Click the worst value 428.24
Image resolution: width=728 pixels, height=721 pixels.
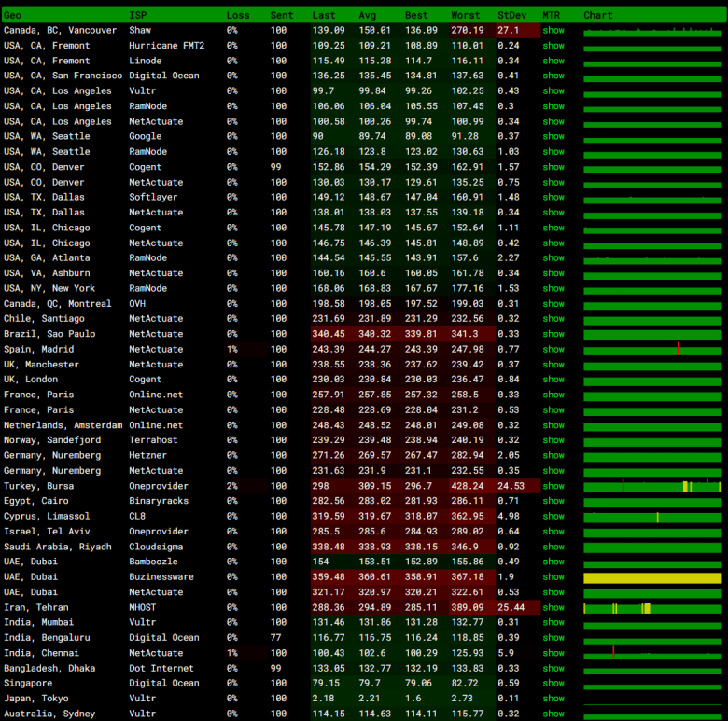pos(468,486)
